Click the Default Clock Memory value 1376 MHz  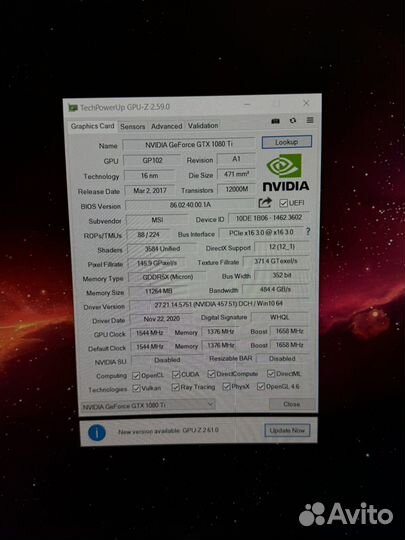pyautogui.click(x=221, y=345)
